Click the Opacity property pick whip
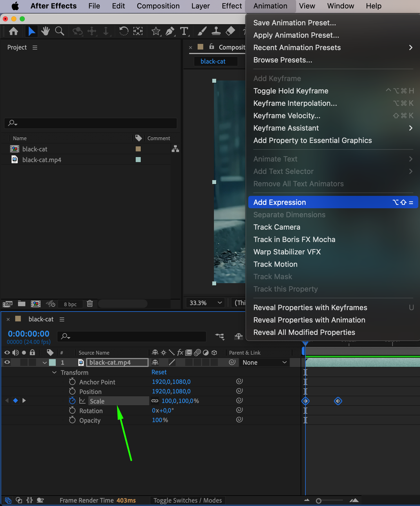 tap(239, 419)
